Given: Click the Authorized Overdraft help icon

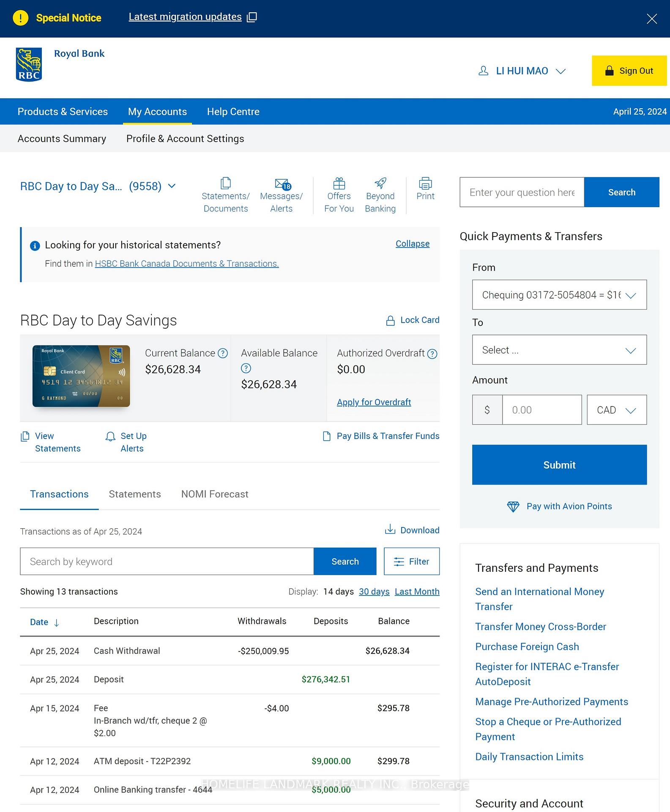Looking at the screenshot, I should tap(432, 354).
